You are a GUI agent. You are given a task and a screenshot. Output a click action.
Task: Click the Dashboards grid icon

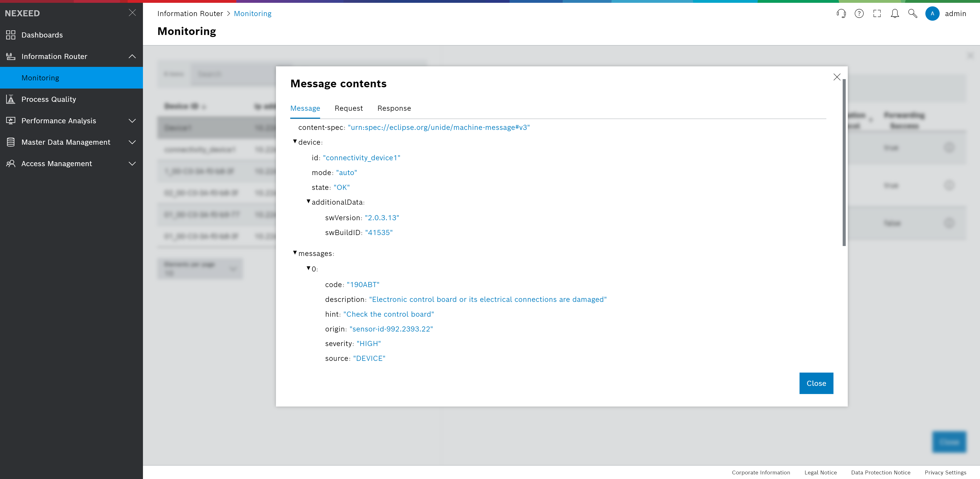coord(11,35)
